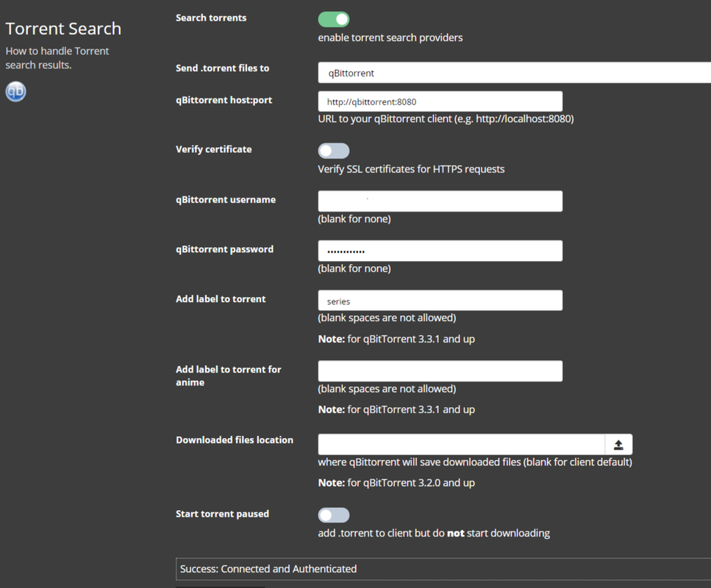Viewport: 711px width, 588px height.
Task: Click the Torrent Search heading
Action: click(x=63, y=29)
